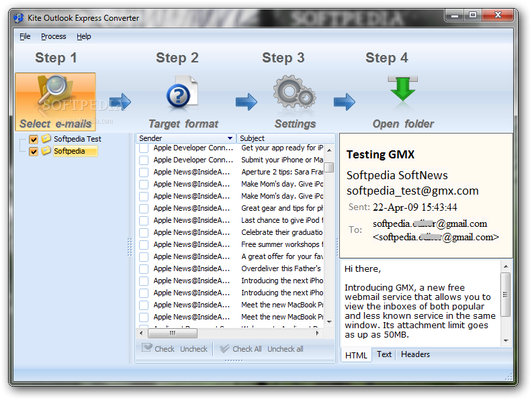This screenshot has height=400, width=532.
Task: Check the 'Overdeliver this Father's' e-mail checkbox
Action: [144, 269]
